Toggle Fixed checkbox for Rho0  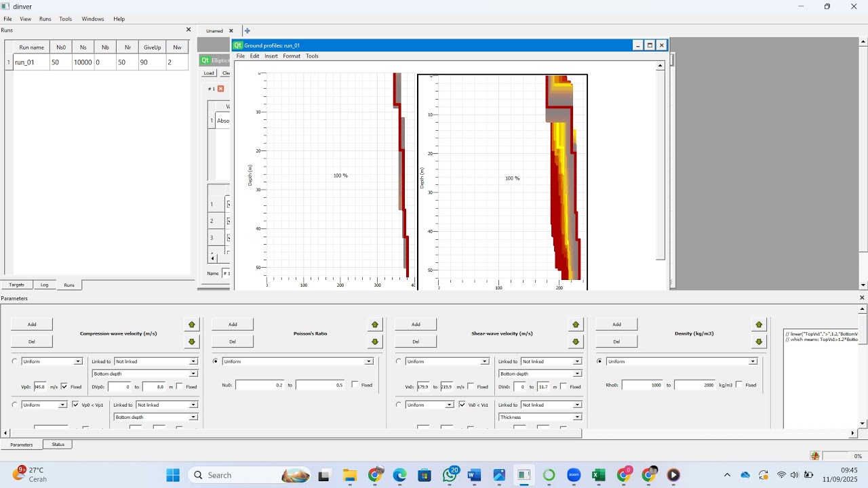738,385
